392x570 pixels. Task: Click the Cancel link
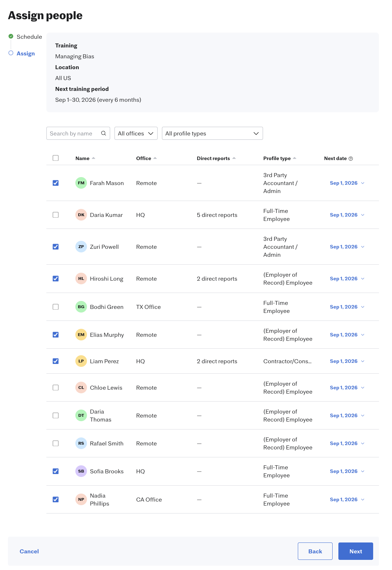29,551
